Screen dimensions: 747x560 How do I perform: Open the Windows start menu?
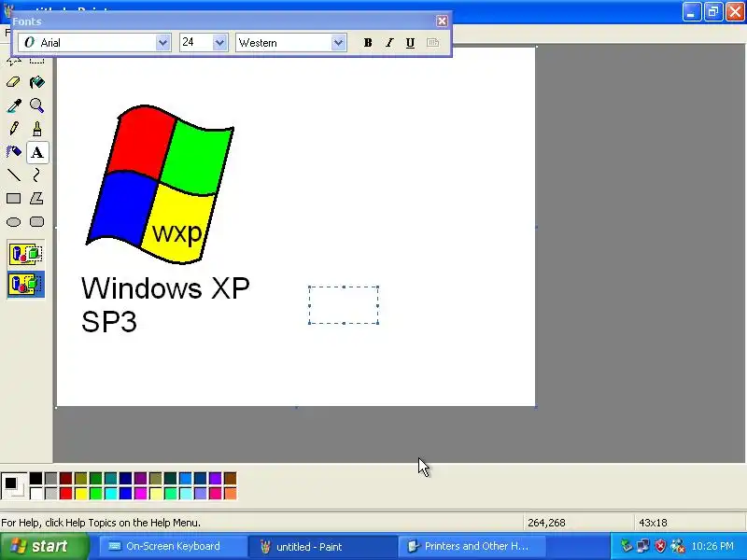click(44, 546)
